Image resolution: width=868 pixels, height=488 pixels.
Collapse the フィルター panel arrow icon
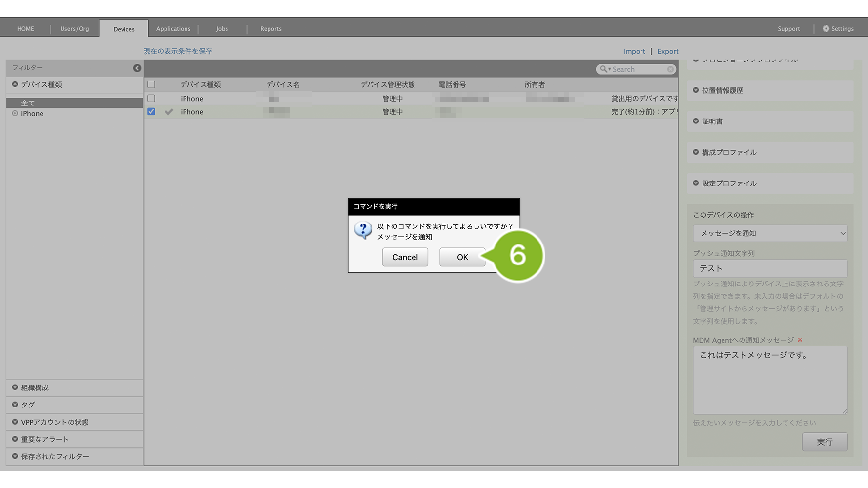click(x=137, y=68)
